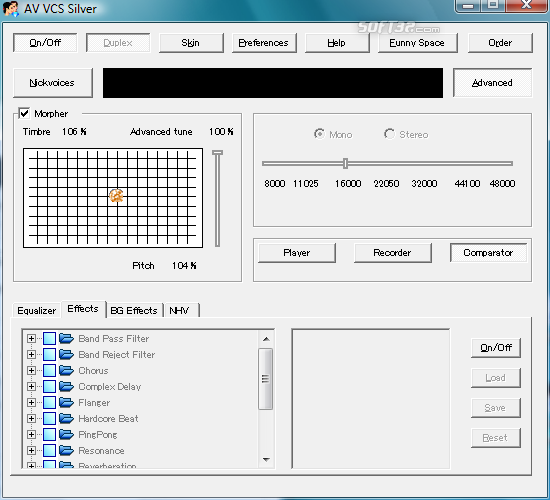Click the effects panel On/Off button
The image size is (550, 500).
tap(496, 348)
